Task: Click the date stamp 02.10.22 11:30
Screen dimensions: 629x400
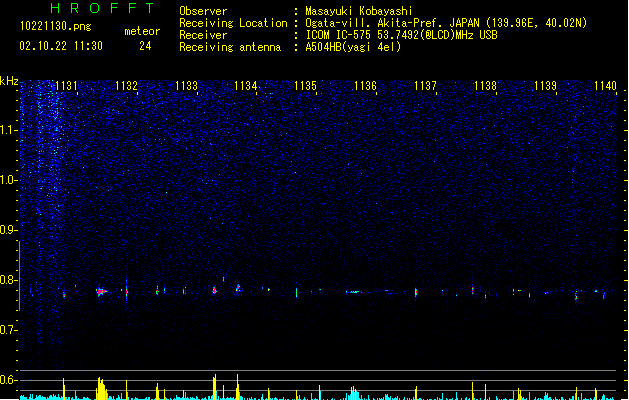Action: pos(61,46)
